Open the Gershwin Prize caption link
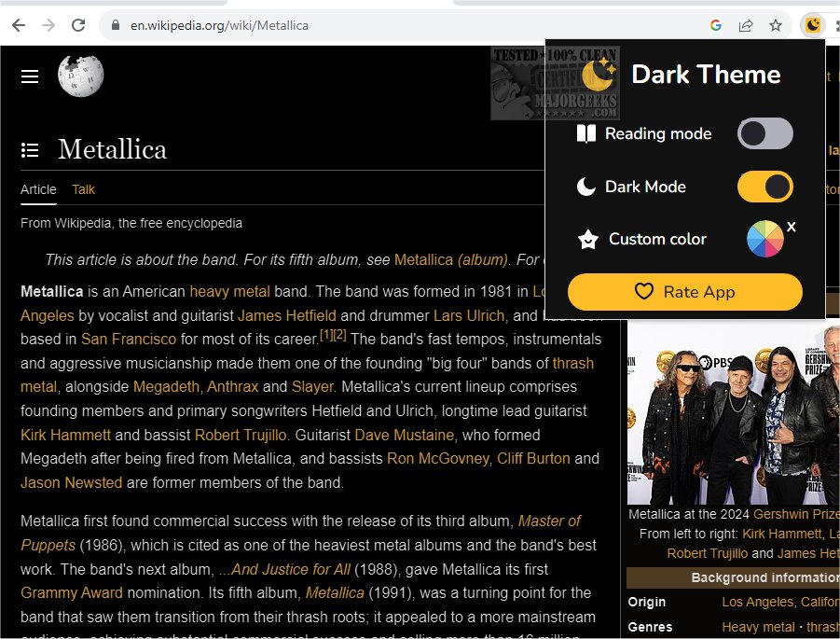This screenshot has width=840, height=639. click(x=796, y=514)
